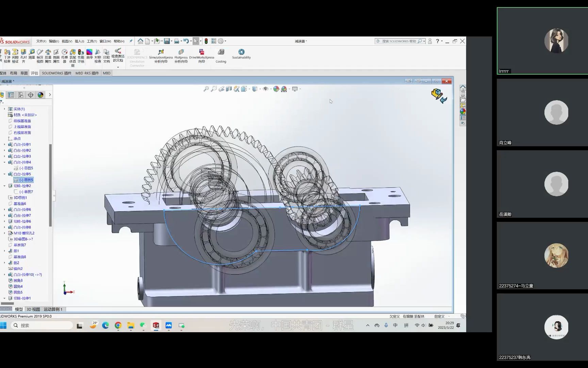Image resolution: width=588 pixels, height=368 pixels.
Task: Open the Sustainability tool
Action: pyautogui.click(x=241, y=54)
